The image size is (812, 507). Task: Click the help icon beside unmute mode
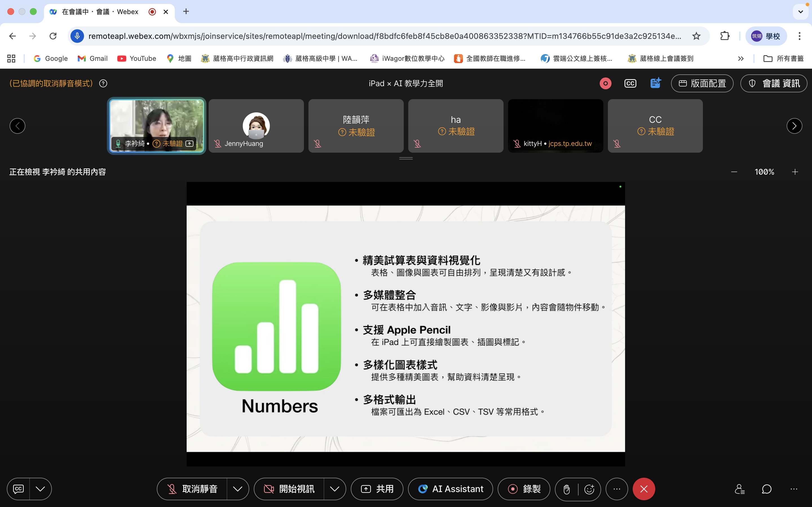(x=103, y=83)
